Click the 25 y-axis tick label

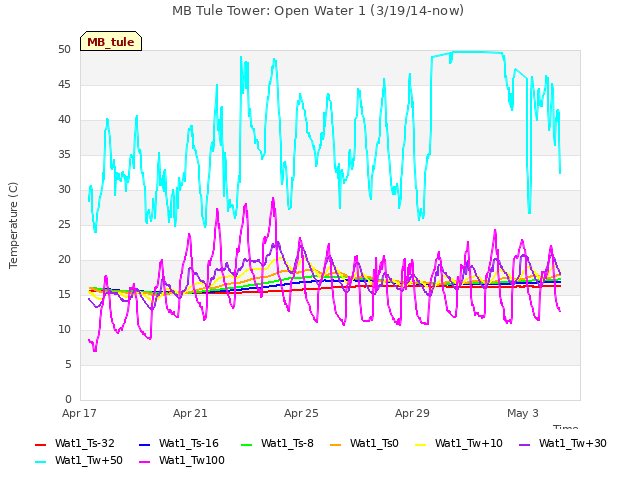[64, 225]
